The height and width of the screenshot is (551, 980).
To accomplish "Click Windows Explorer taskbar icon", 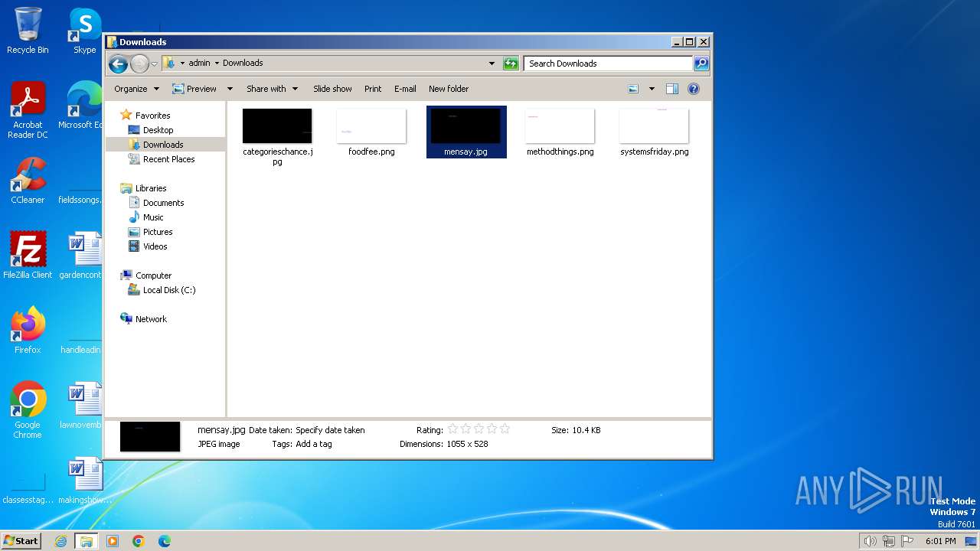I will coord(86,541).
